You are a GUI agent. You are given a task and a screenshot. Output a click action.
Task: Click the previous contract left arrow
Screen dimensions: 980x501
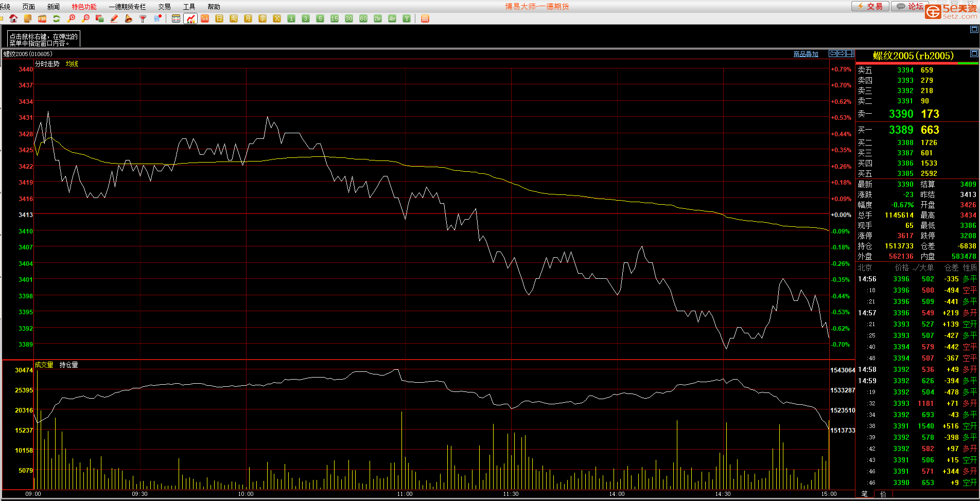(833, 53)
